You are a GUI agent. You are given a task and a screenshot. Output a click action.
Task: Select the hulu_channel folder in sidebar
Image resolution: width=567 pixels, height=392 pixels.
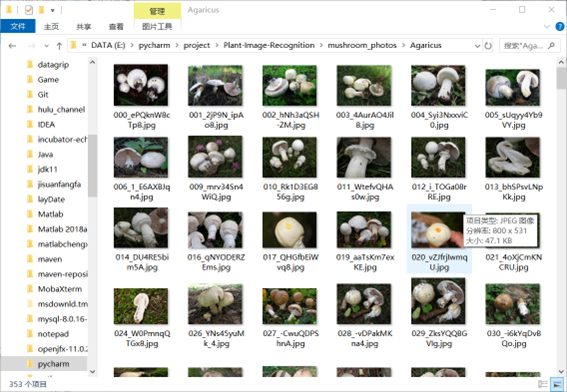(x=61, y=110)
